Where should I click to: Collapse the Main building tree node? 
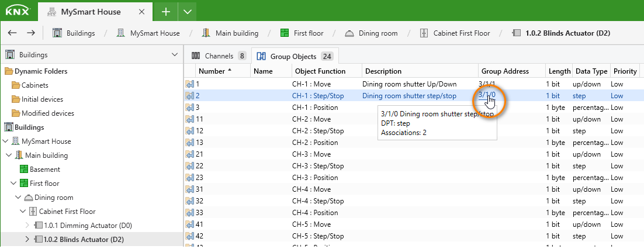tap(9, 155)
